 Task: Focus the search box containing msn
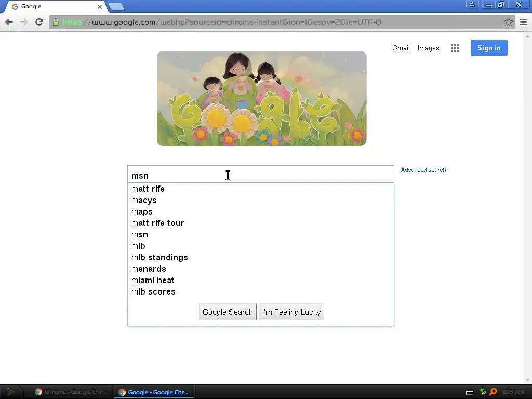[x=261, y=175]
